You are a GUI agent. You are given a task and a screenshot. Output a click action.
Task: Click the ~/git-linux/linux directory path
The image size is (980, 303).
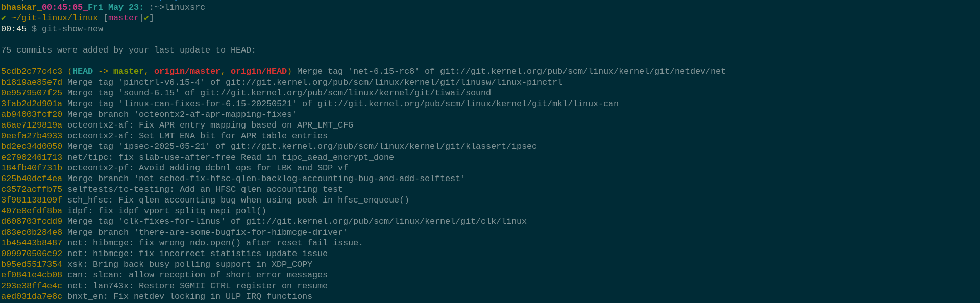[55, 18]
